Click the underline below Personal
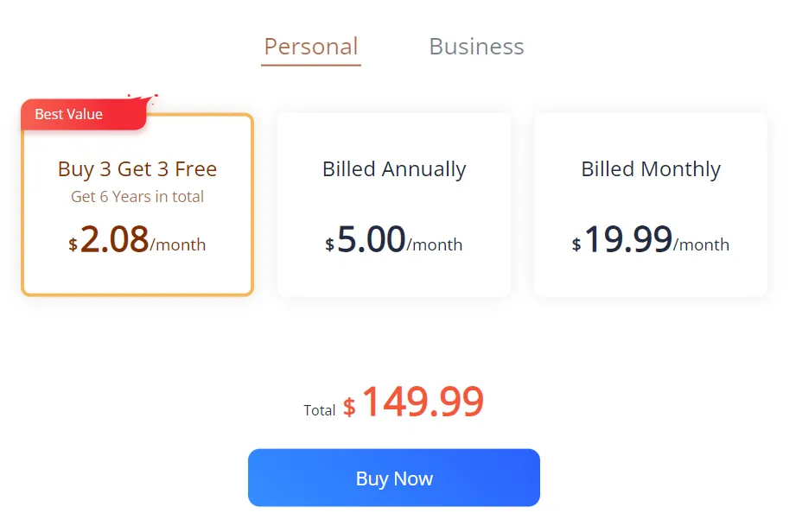802x532 pixels. click(x=310, y=63)
